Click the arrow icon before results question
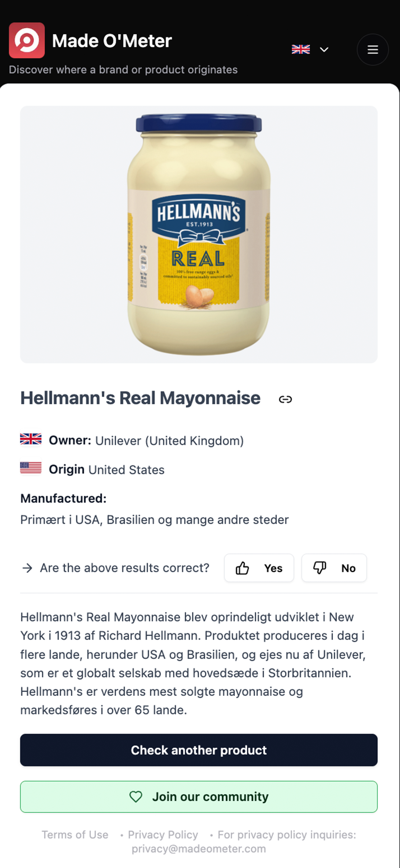 coord(27,568)
